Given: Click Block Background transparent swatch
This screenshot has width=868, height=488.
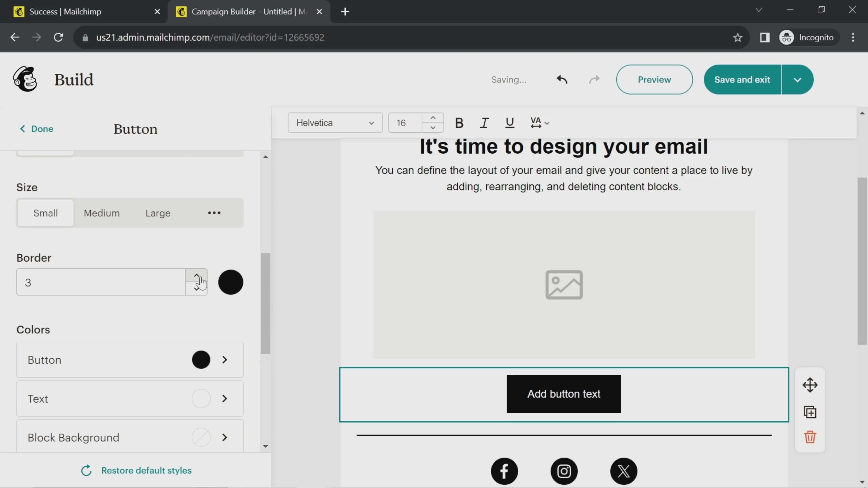Looking at the screenshot, I should (x=201, y=437).
